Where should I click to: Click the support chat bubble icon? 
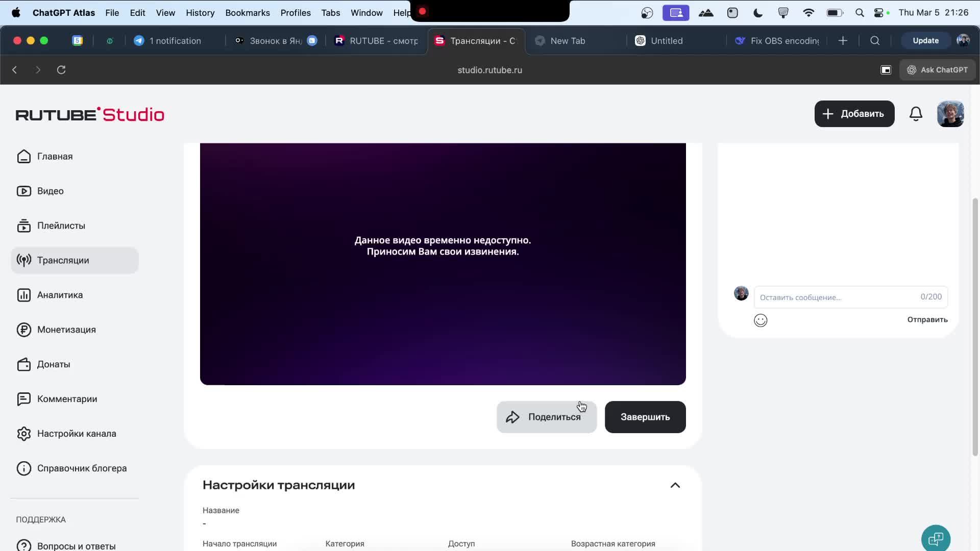tap(936, 538)
